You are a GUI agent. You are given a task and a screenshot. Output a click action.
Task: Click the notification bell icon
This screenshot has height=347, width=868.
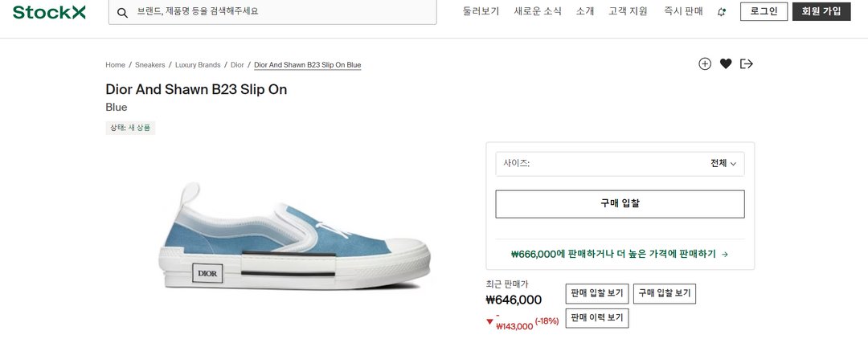722,12
